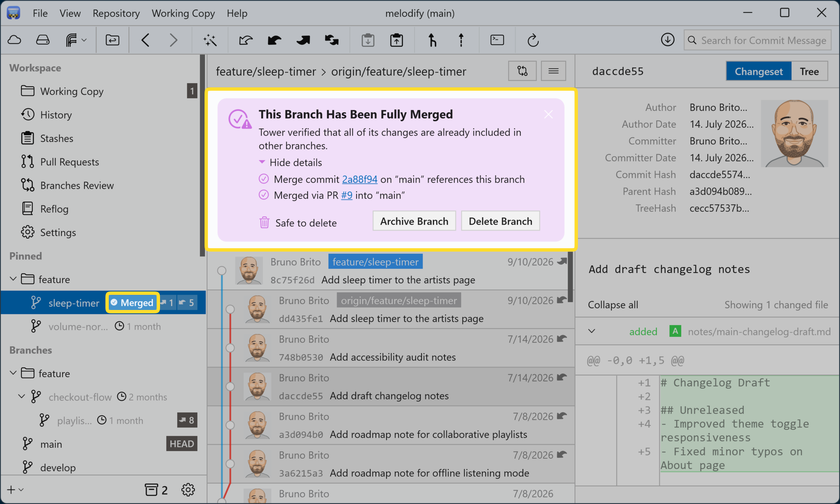Image resolution: width=840 pixels, height=504 pixels.
Task: Navigate forward with the right arrow
Action: (173, 40)
